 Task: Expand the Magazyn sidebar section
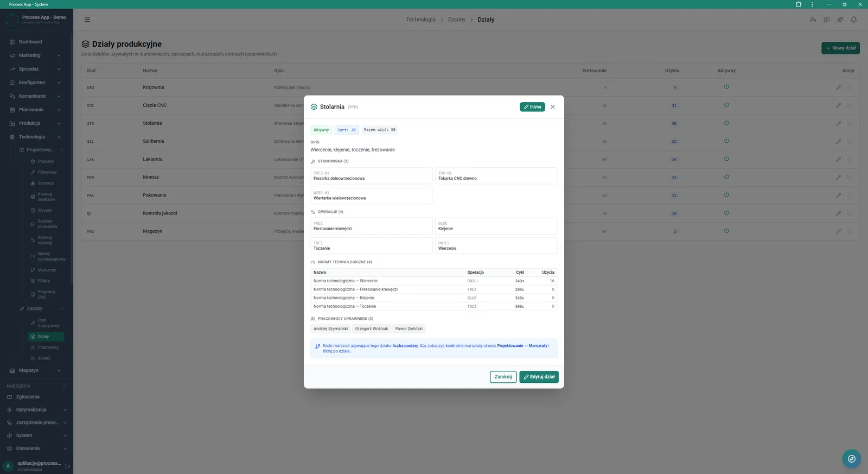coord(36,370)
